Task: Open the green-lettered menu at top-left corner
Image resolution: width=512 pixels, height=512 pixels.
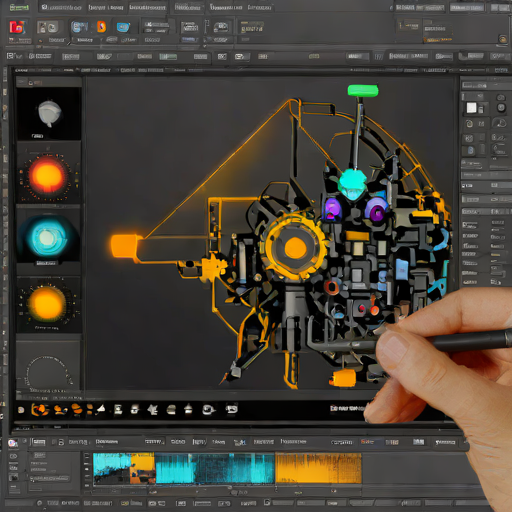Action: pyautogui.click(x=19, y=7)
